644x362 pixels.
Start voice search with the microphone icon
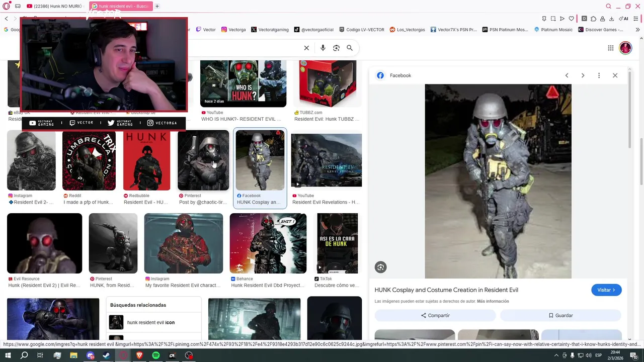tap(323, 48)
